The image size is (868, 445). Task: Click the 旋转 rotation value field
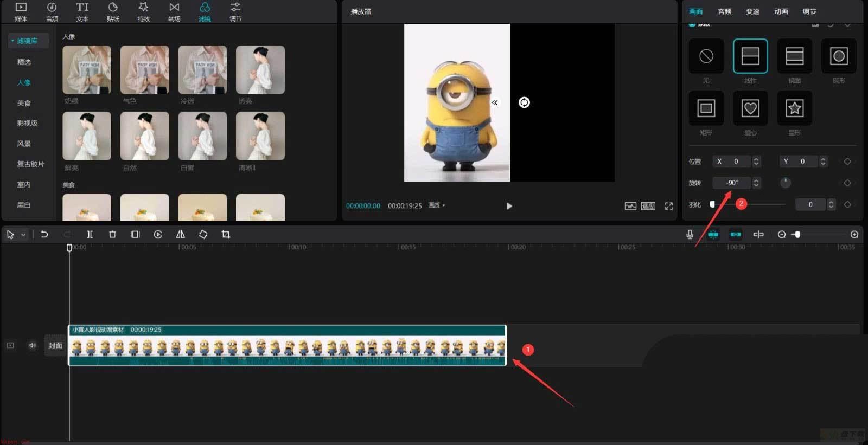pos(732,183)
